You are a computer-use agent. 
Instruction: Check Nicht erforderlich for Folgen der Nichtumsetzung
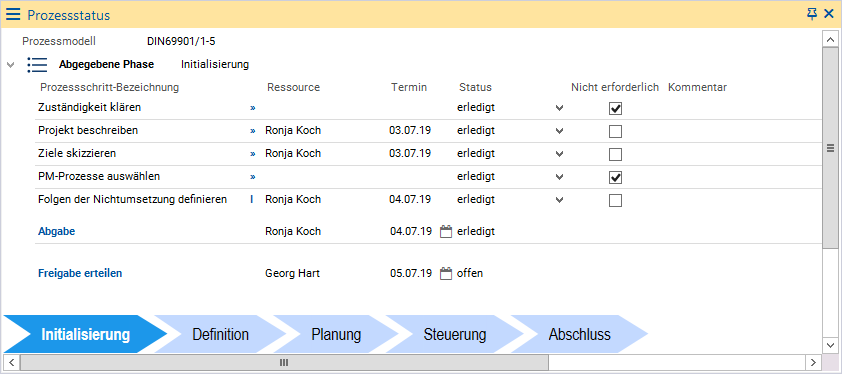click(615, 200)
